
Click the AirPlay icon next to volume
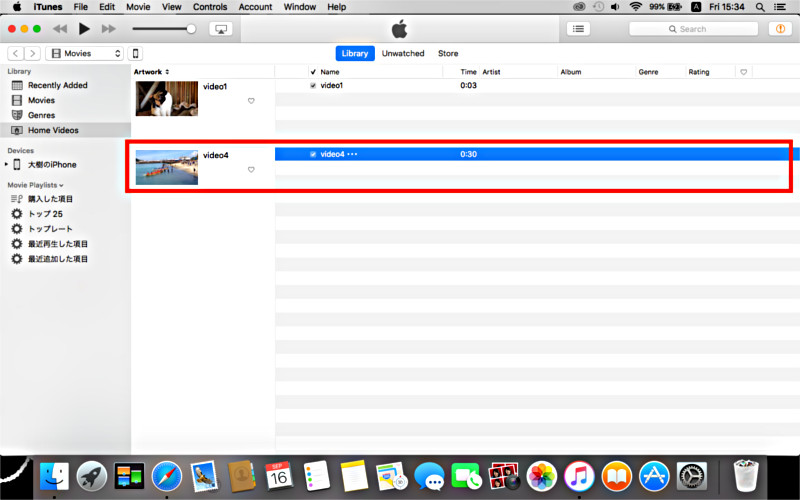220,29
